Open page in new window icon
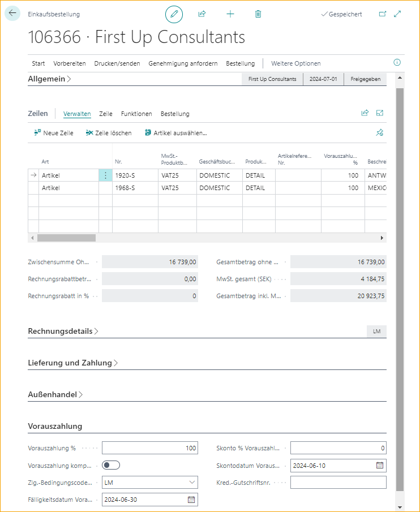Viewport: 420px width, 512px height. click(x=382, y=14)
